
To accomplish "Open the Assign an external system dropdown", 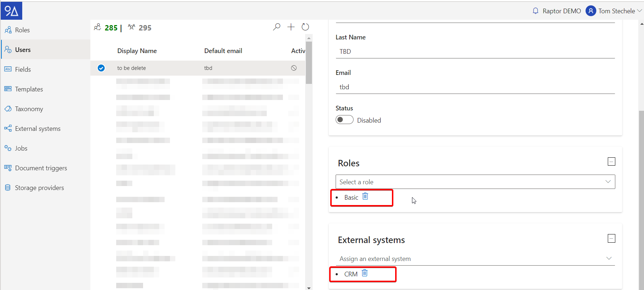I will 475,258.
